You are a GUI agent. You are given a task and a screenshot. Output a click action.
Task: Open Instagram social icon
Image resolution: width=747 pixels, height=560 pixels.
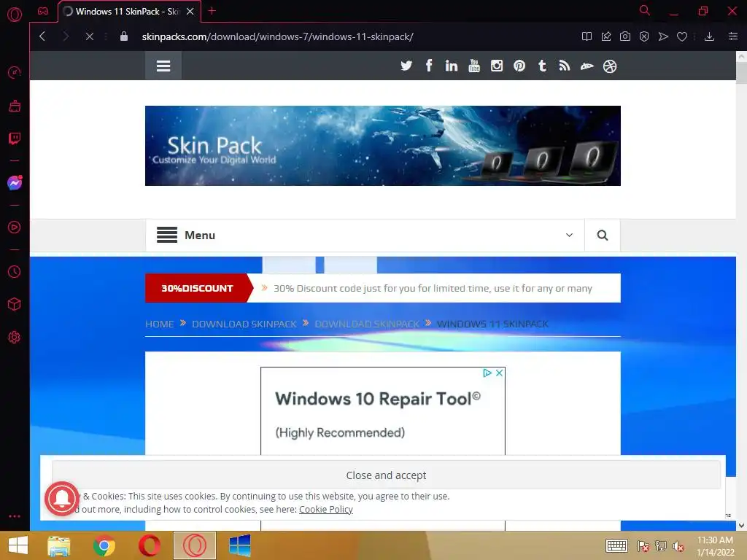point(496,66)
